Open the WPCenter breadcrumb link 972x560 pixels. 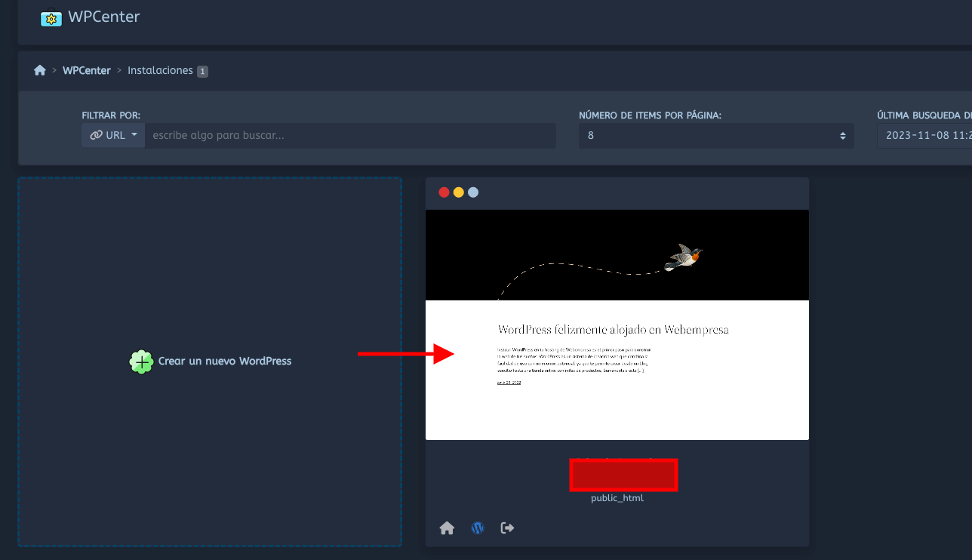[87, 70]
